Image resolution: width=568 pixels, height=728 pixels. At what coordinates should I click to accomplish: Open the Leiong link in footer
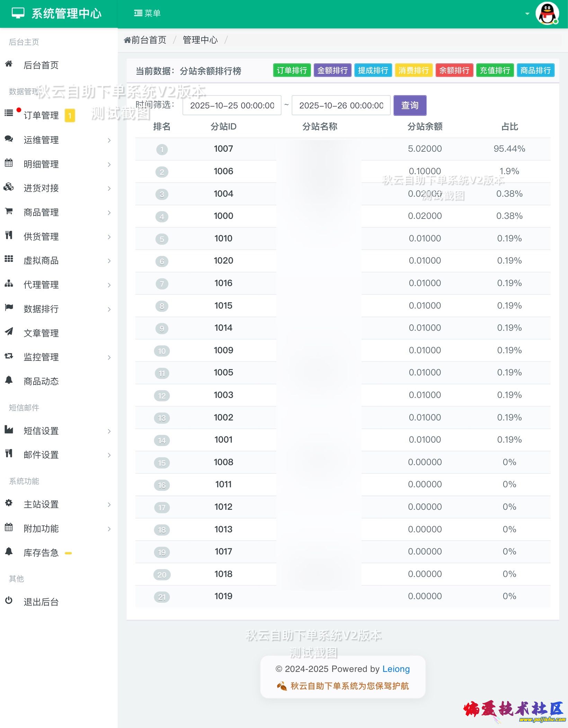396,669
